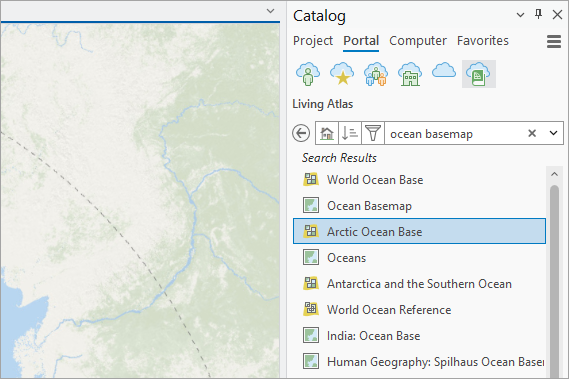Select Human Geography: Spilhaus Ocean result
This screenshot has width=569, height=379.
point(419,361)
